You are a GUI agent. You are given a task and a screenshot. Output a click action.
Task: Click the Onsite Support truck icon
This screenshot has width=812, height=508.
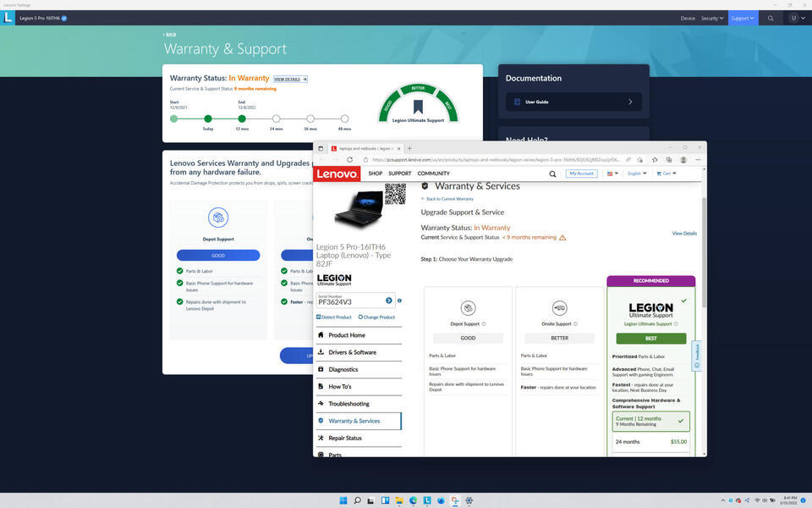click(x=559, y=308)
